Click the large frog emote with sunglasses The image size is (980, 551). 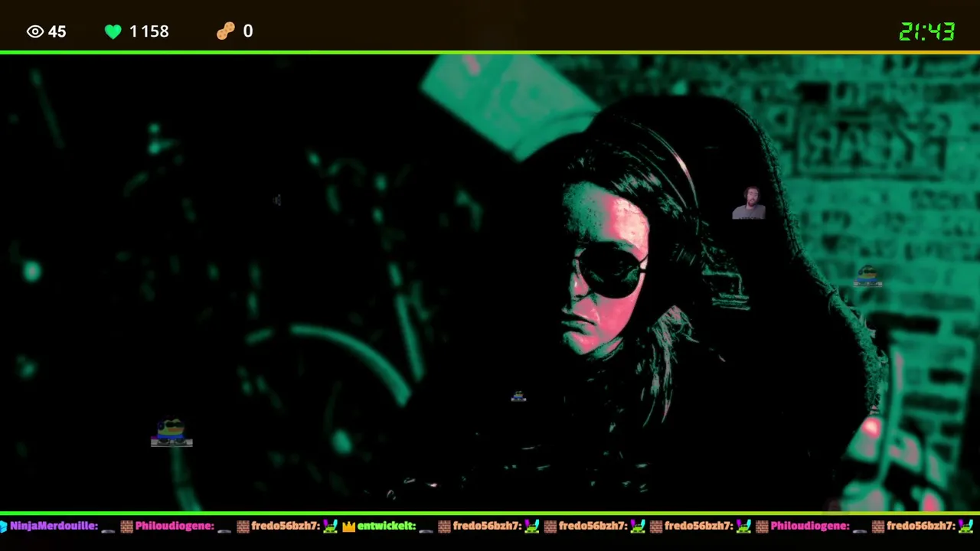coord(171,432)
